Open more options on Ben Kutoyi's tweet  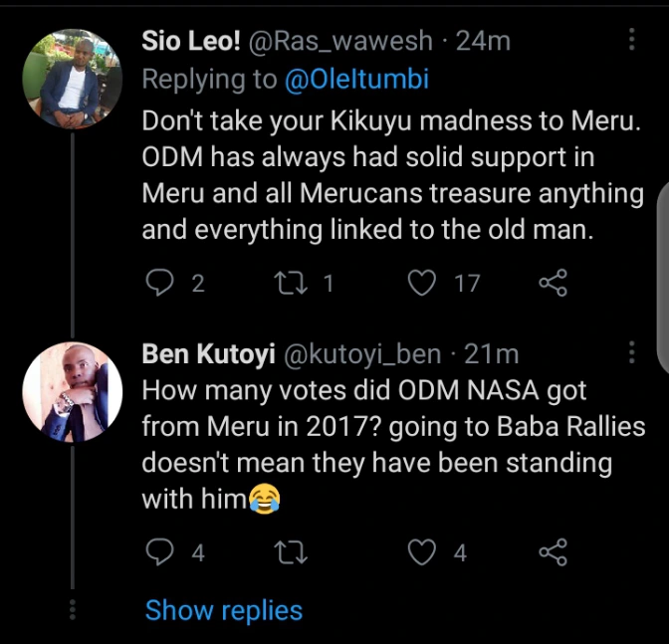click(x=630, y=352)
